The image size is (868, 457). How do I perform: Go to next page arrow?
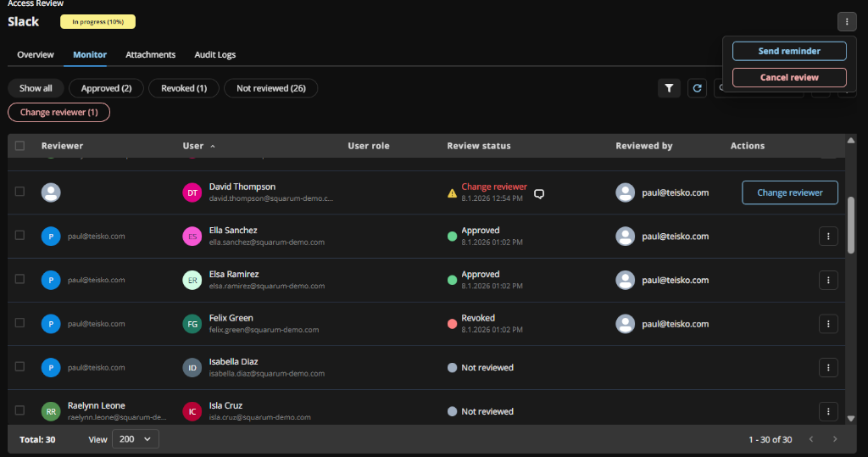point(835,438)
